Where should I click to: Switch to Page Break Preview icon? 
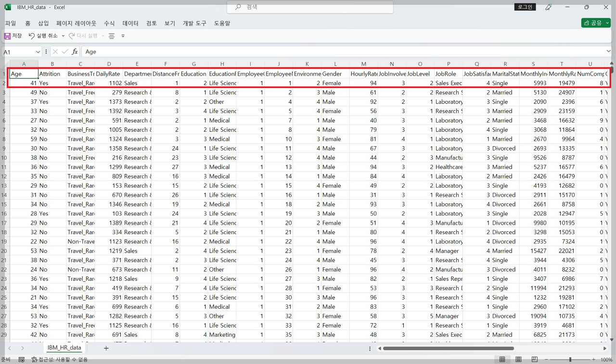tap(535, 360)
